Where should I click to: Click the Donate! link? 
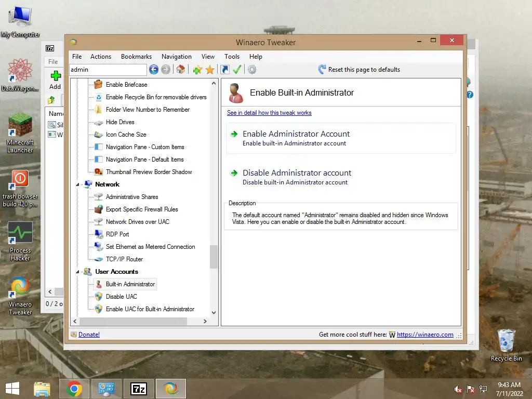[x=89, y=335]
